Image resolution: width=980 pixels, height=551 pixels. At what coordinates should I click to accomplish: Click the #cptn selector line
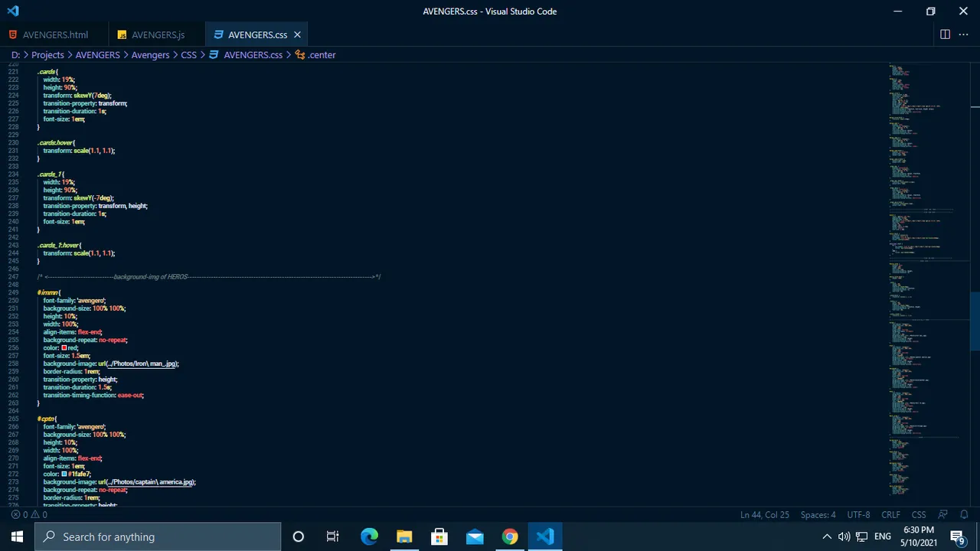coord(47,419)
